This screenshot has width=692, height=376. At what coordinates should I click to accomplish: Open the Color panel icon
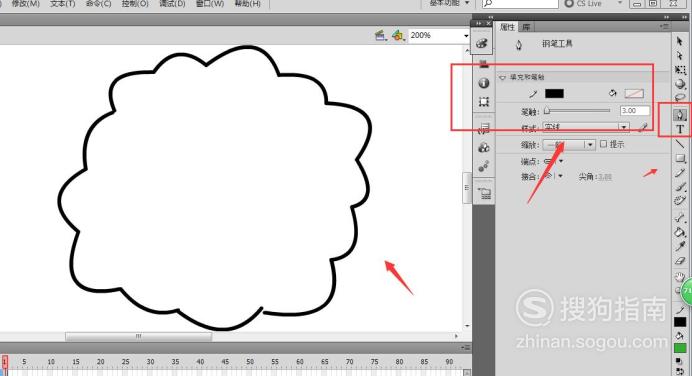482,43
